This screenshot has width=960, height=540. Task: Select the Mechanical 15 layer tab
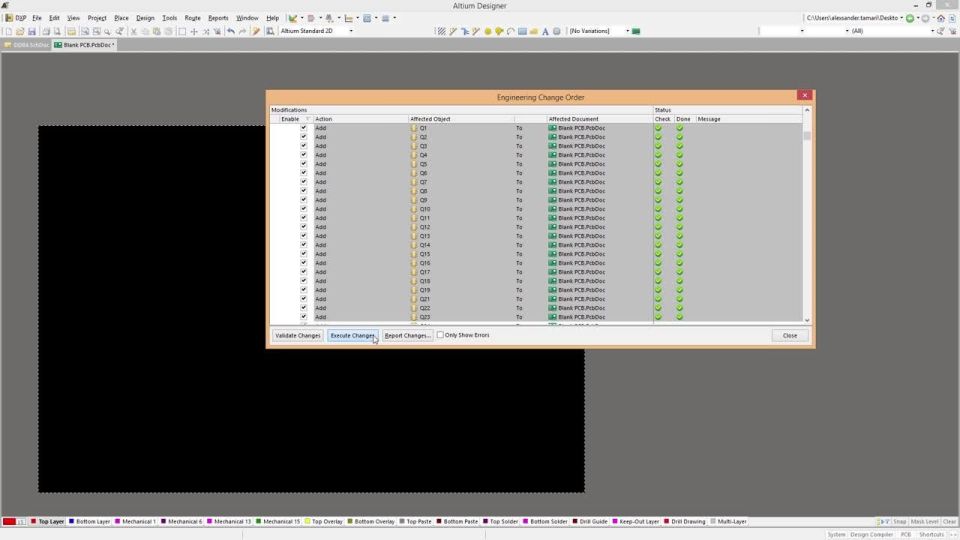(x=278, y=522)
